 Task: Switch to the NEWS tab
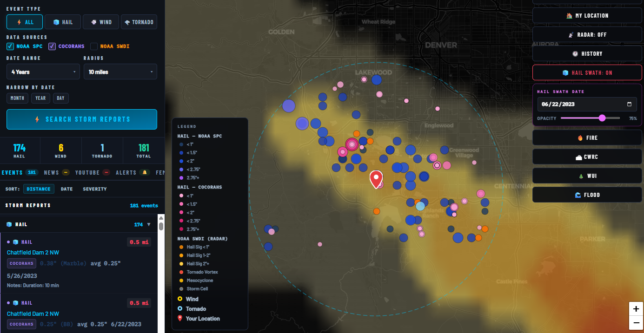(57, 172)
